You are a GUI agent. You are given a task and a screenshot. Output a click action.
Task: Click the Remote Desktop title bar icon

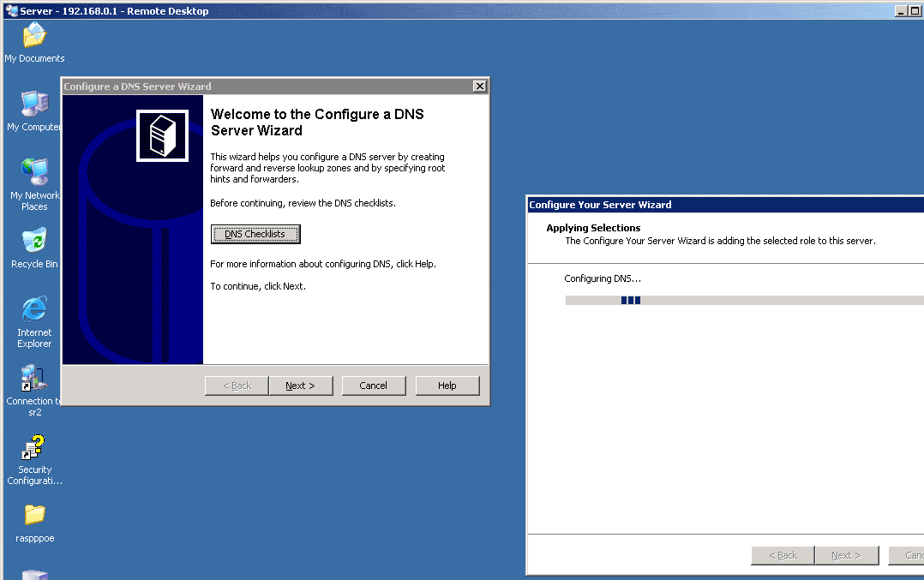point(11,10)
